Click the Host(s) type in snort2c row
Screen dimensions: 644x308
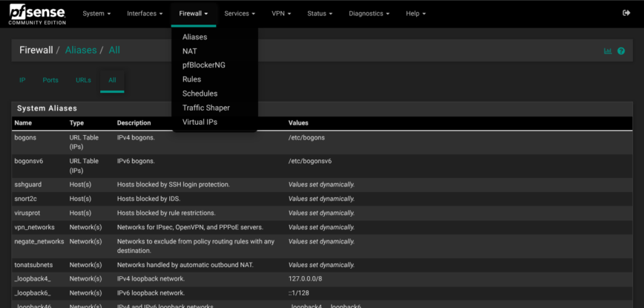[80, 199]
